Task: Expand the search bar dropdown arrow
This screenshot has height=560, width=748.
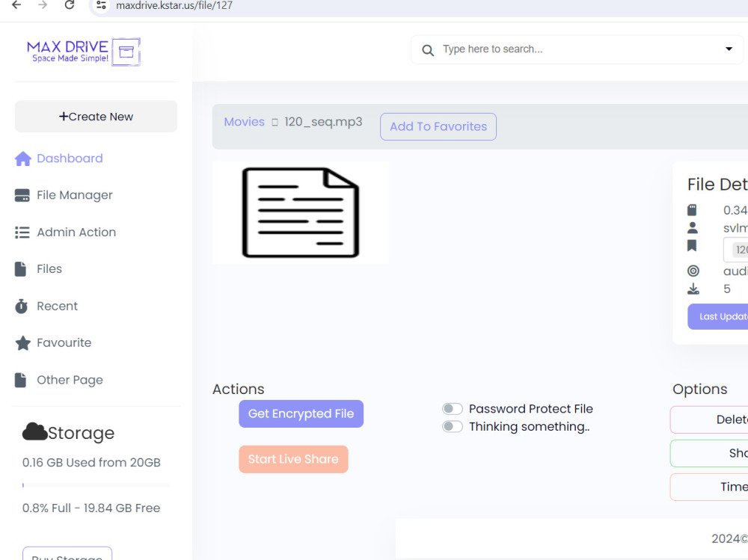Action: coord(729,49)
